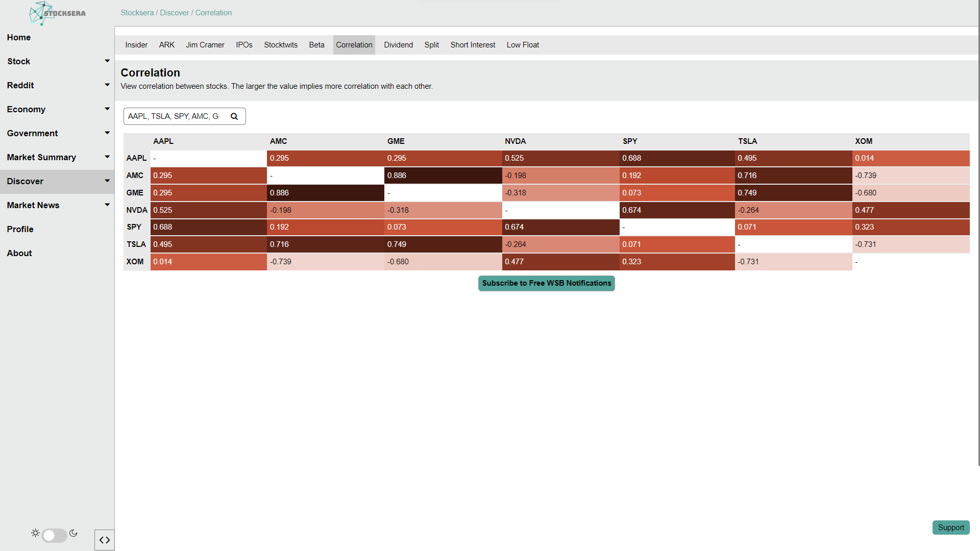This screenshot has height=551, width=980.
Task: Click the code brackets sidebar icon
Action: click(x=105, y=540)
